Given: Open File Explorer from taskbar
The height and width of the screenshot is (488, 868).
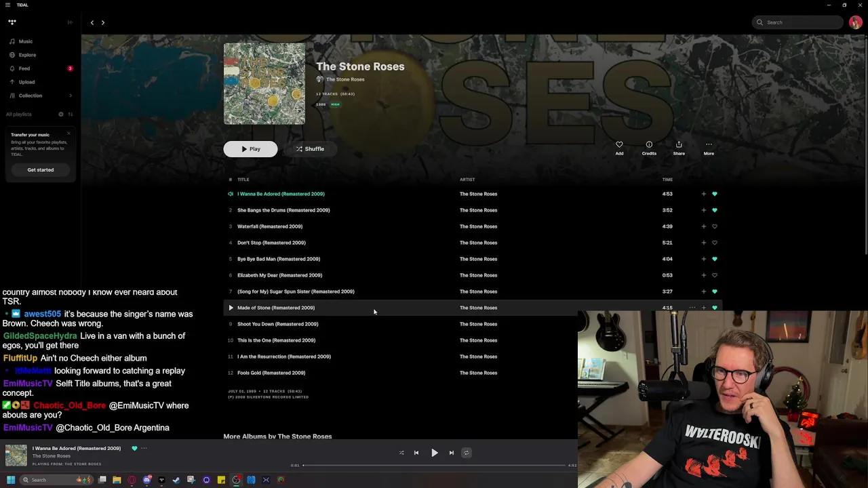Looking at the screenshot, I should [x=117, y=480].
